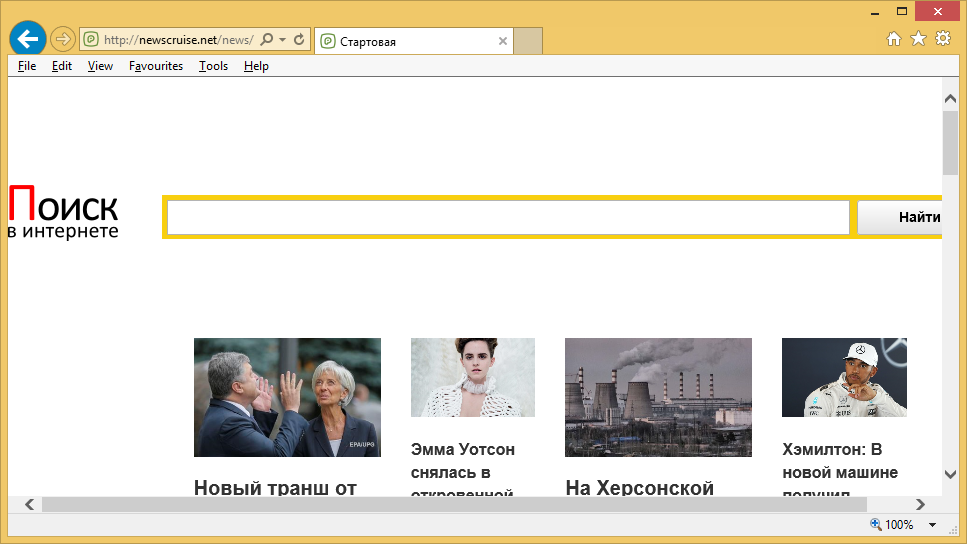Click the 100% zoom magnifier icon
Screen dimensions: 967x545
(x=876, y=524)
